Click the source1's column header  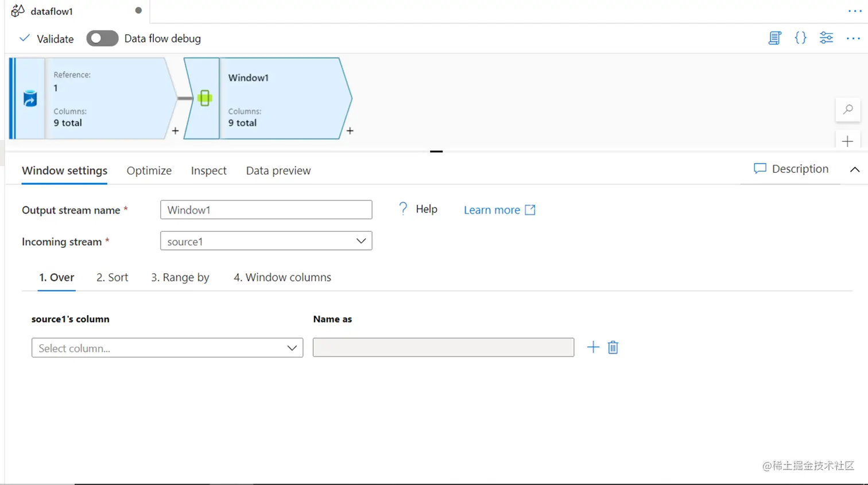pyautogui.click(x=70, y=319)
